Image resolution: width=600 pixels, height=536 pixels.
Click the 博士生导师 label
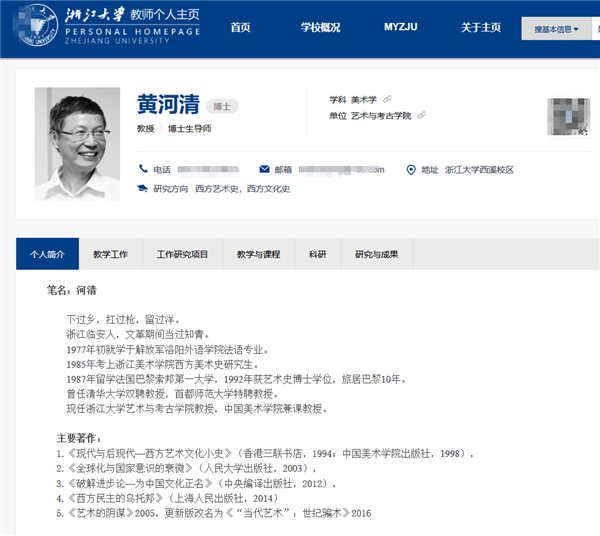pyautogui.click(x=189, y=129)
